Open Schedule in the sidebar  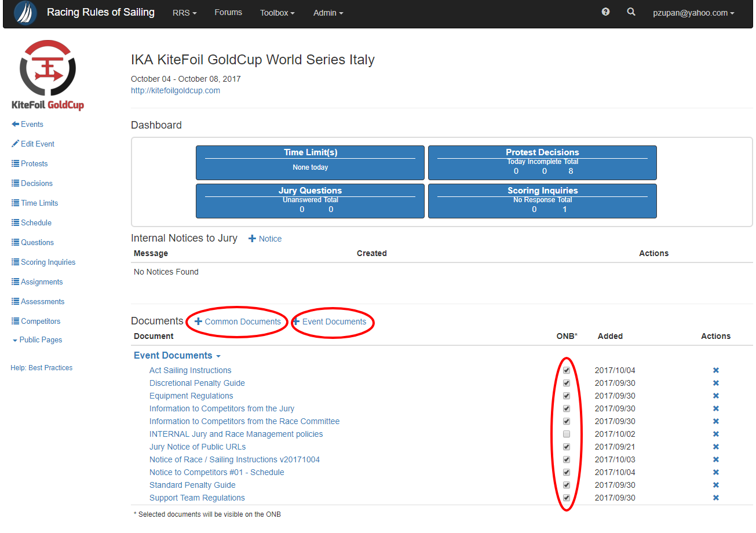point(31,223)
